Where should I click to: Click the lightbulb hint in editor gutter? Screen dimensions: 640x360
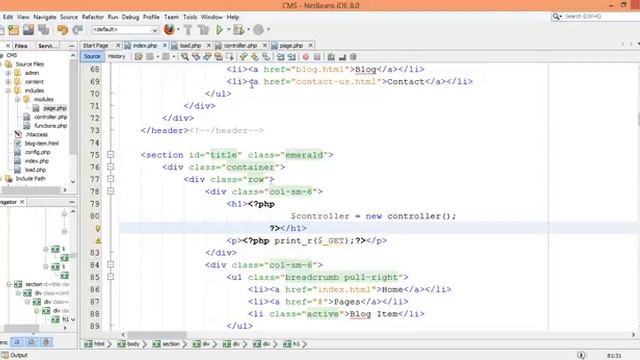click(98, 229)
